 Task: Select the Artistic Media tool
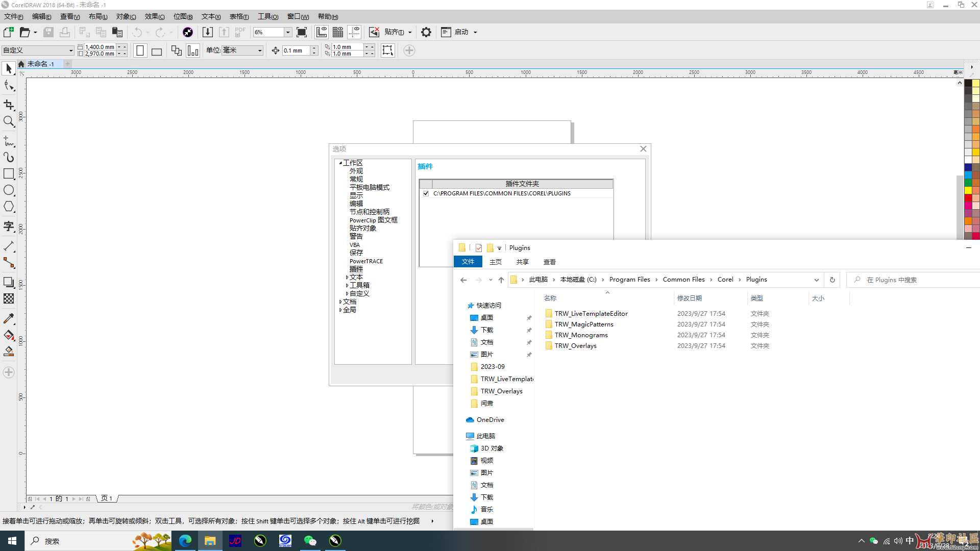click(x=9, y=157)
